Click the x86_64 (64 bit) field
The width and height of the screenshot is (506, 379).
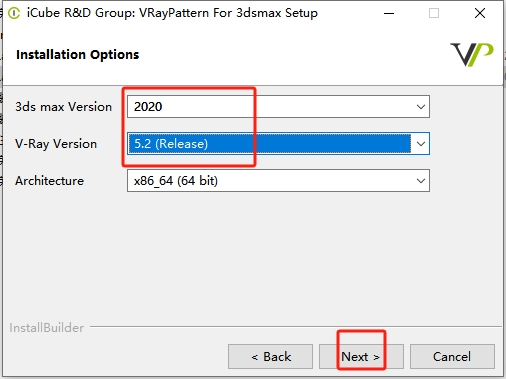pos(278,181)
